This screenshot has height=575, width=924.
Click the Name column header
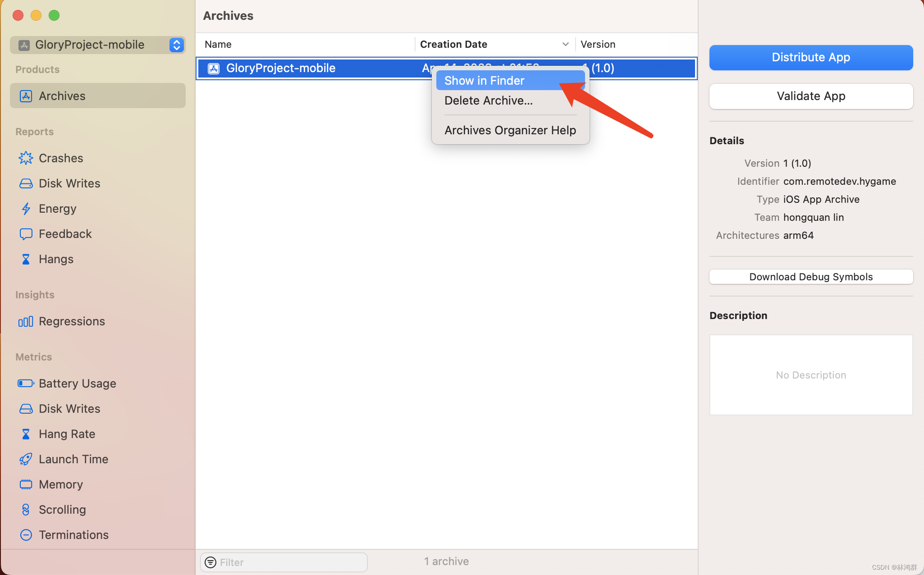[305, 44]
